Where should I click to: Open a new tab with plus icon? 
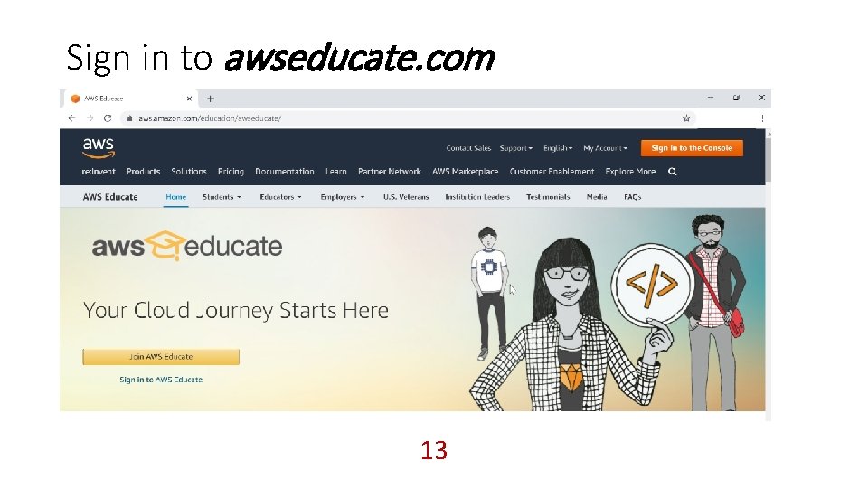coord(211,99)
